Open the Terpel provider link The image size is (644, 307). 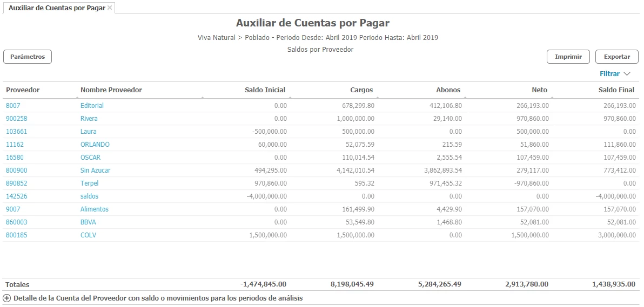(90, 183)
